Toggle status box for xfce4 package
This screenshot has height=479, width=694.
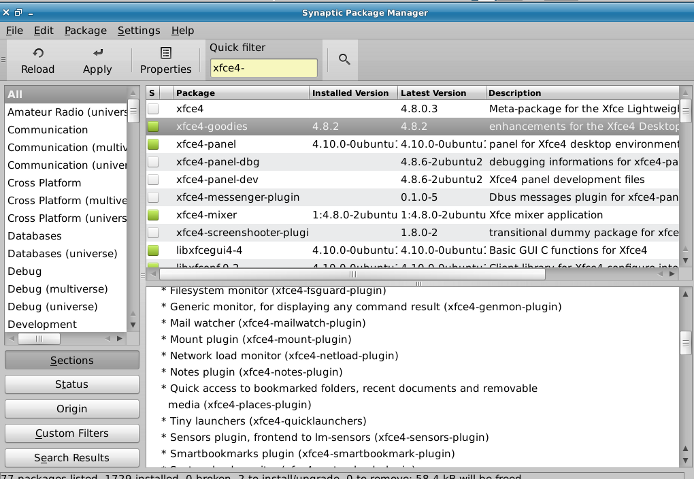click(x=153, y=108)
